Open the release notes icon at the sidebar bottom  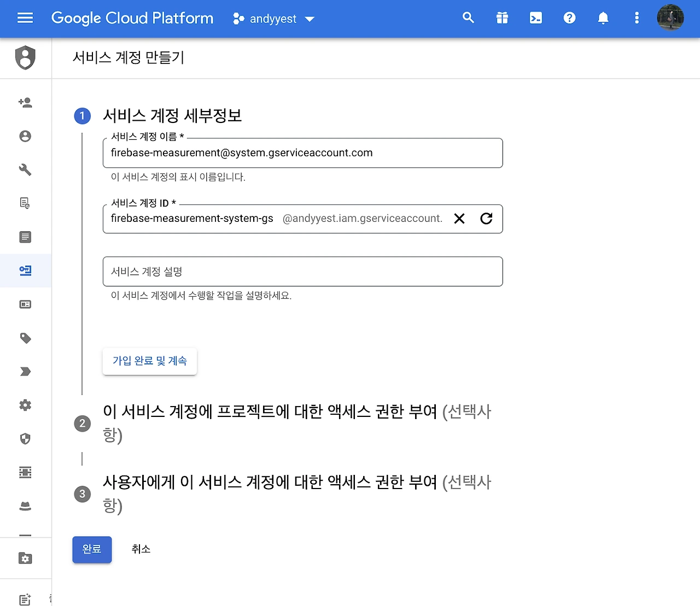click(x=25, y=599)
